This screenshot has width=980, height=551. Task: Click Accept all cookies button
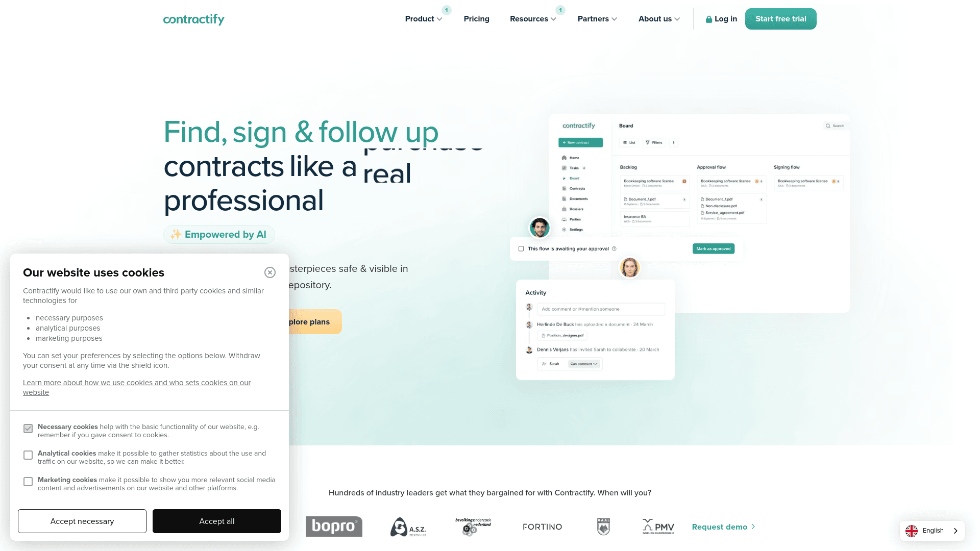(217, 521)
